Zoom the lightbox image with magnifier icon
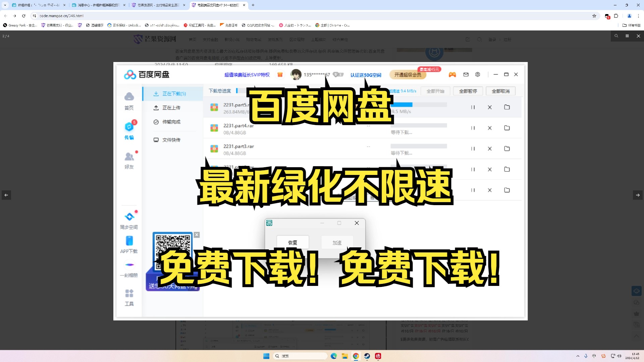 (616, 36)
